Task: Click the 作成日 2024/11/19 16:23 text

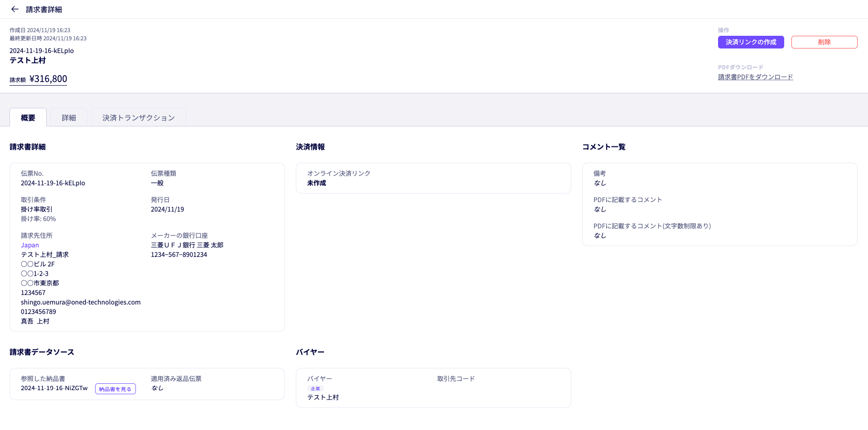Action: click(x=40, y=30)
